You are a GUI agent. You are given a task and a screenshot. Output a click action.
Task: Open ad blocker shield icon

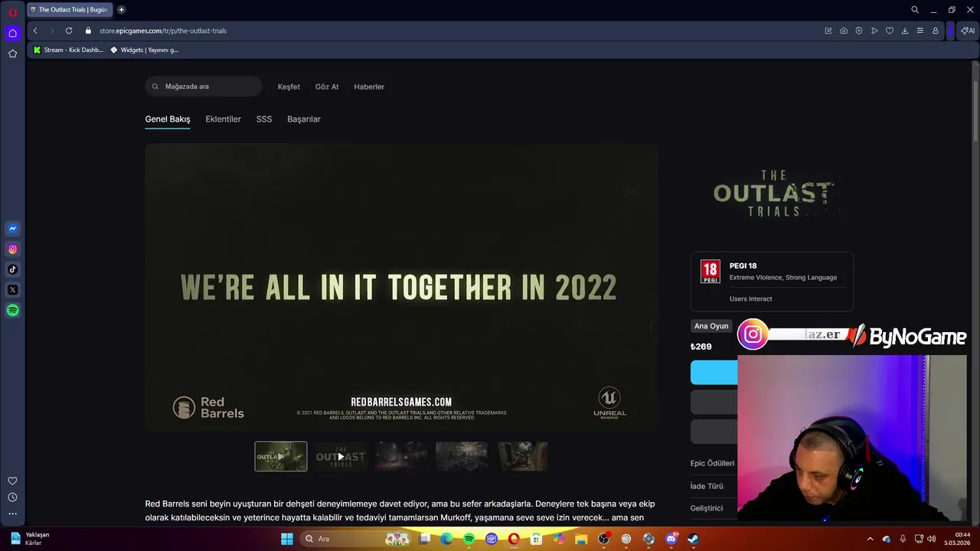click(859, 31)
